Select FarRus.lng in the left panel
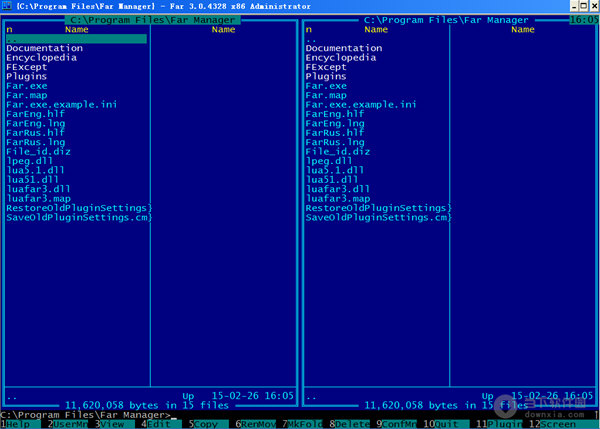This screenshot has height=429, width=600. (x=36, y=142)
